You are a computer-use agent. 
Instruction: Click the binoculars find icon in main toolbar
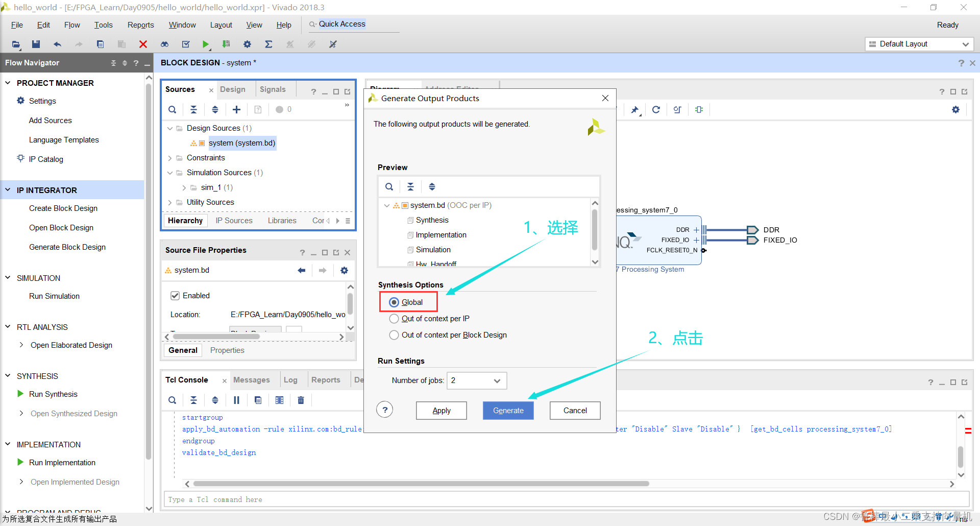tap(164, 44)
